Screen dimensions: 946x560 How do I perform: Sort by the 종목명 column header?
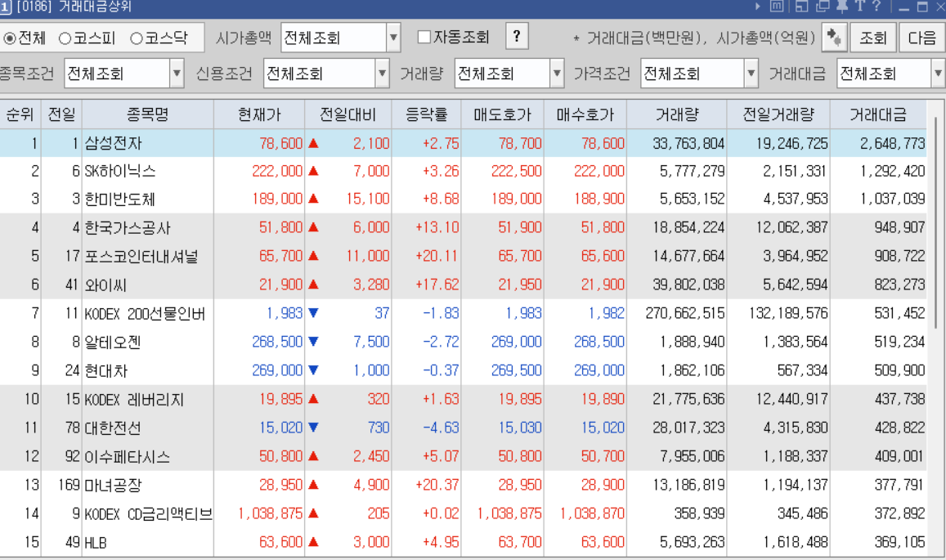[148, 114]
